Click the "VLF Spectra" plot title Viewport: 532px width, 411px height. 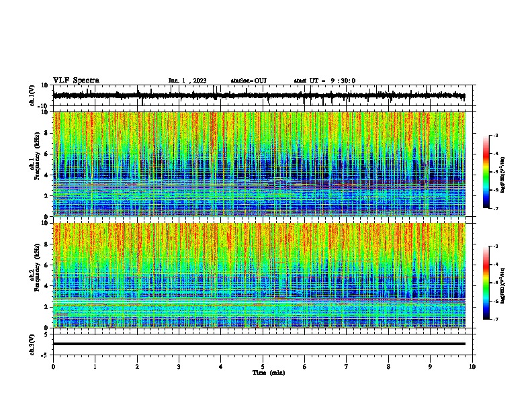[x=76, y=81]
